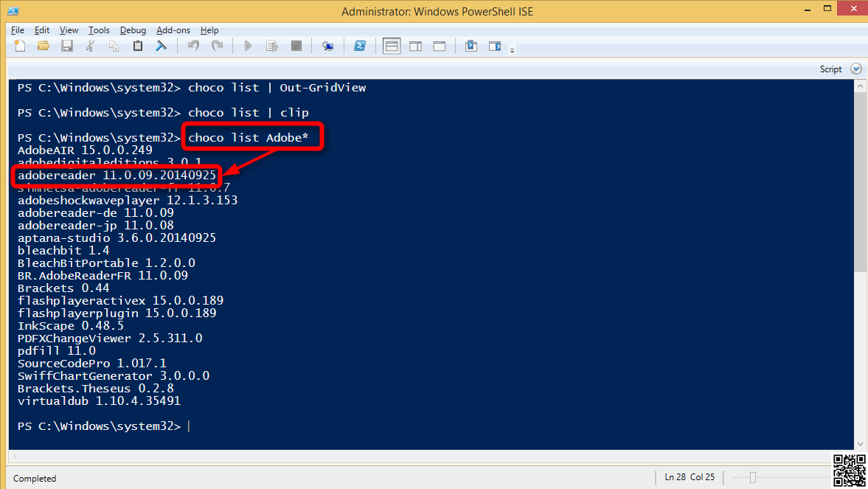Screen dimensions: 868x489
Task: Adjust the zoom slider in status bar
Action: (753, 477)
